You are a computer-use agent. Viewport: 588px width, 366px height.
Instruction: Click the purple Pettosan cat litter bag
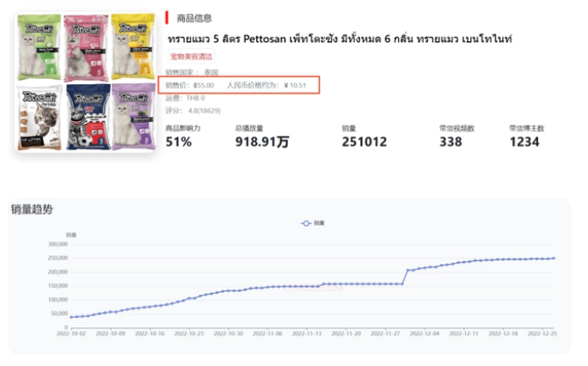134,117
